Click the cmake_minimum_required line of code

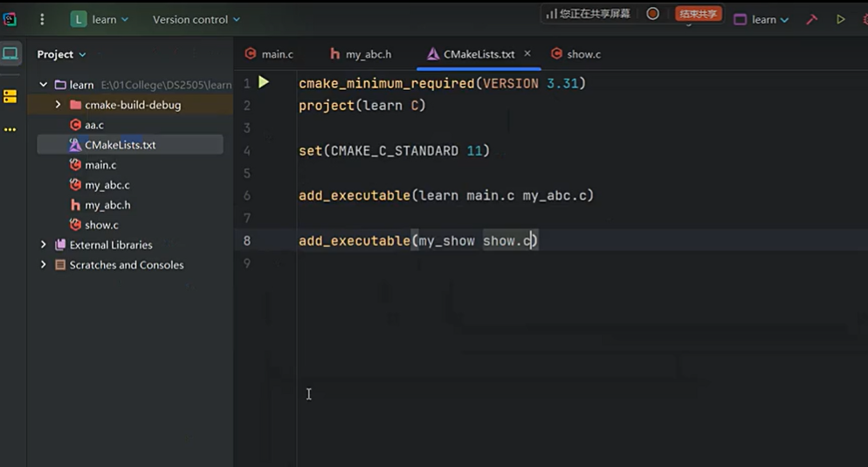(442, 84)
